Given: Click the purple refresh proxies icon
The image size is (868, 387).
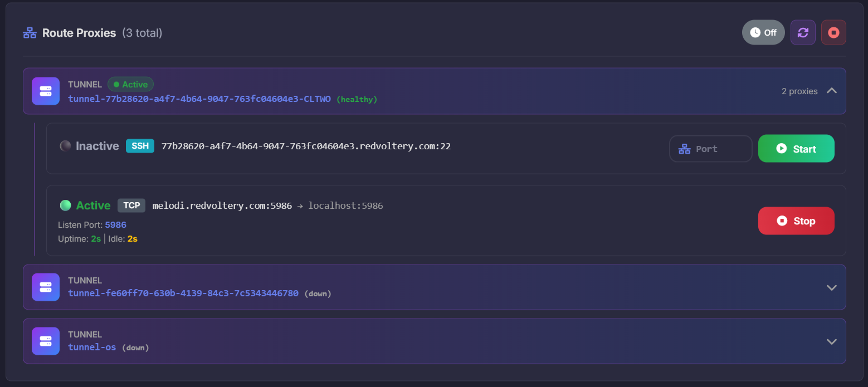Looking at the screenshot, I should (x=803, y=32).
